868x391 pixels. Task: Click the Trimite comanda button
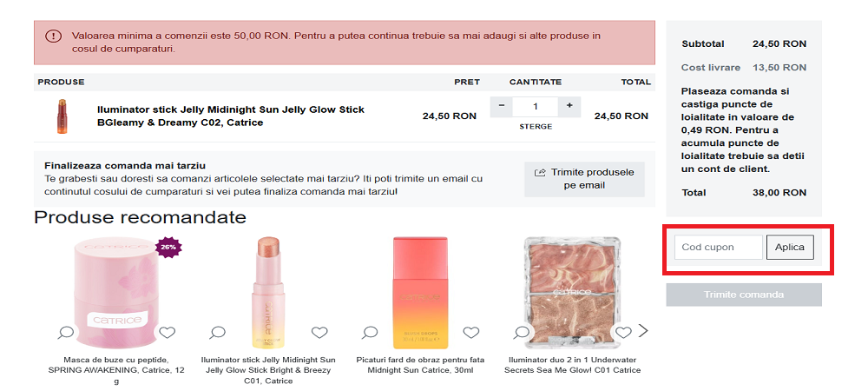[x=743, y=295]
